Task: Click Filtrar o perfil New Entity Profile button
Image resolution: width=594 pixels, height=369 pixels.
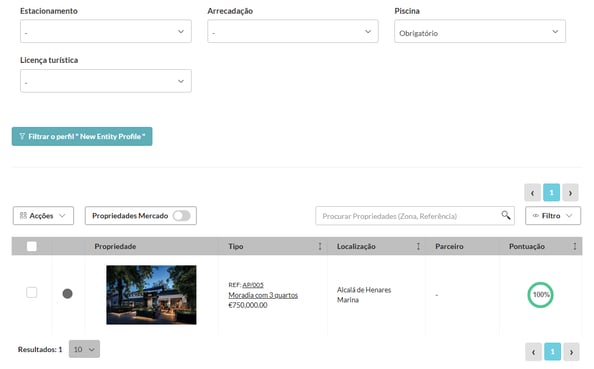Action: tap(82, 136)
